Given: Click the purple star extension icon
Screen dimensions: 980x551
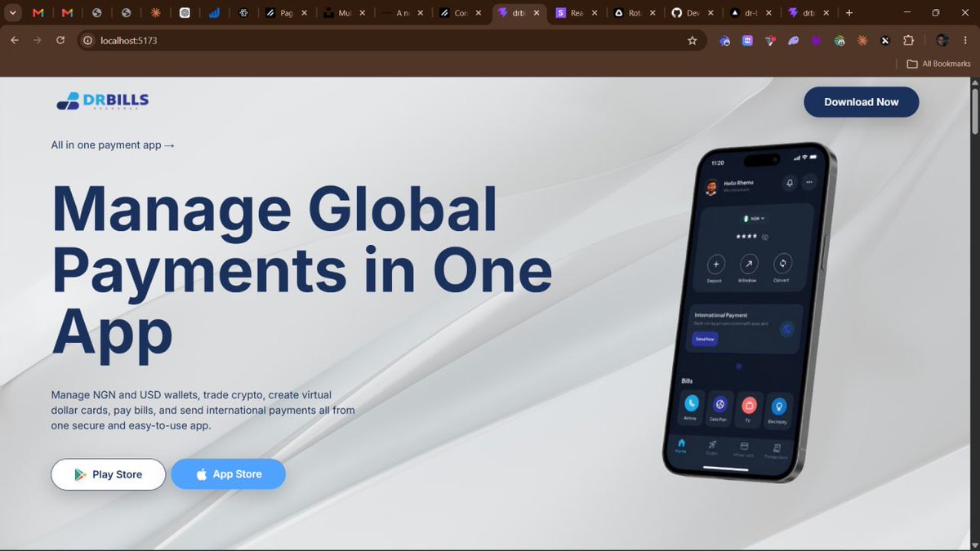Looking at the screenshot, I should (816, 40).
